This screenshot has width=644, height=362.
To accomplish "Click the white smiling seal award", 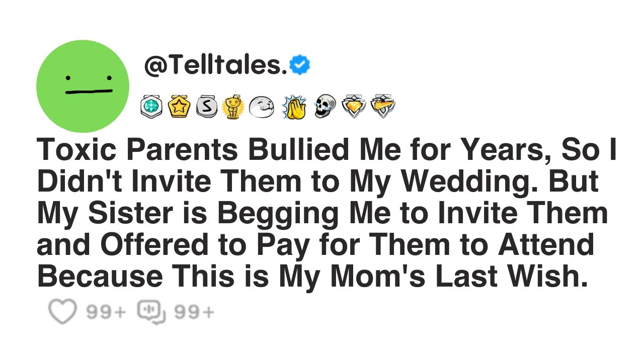I will [262, 106].
